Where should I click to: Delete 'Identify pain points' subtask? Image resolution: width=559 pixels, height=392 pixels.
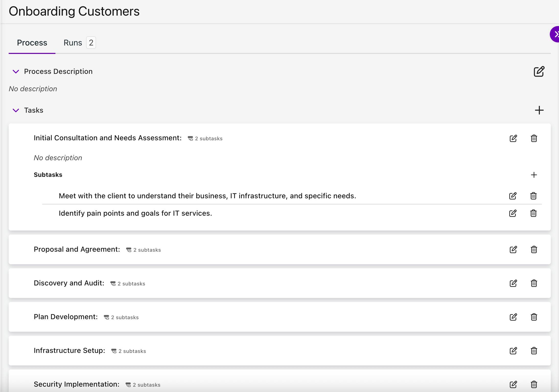[533, 213]
